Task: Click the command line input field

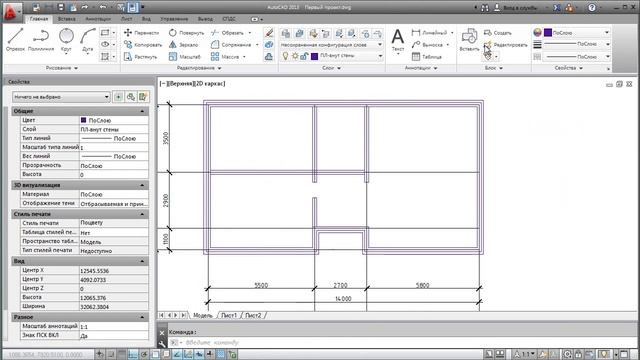Action: click(402, 343)
